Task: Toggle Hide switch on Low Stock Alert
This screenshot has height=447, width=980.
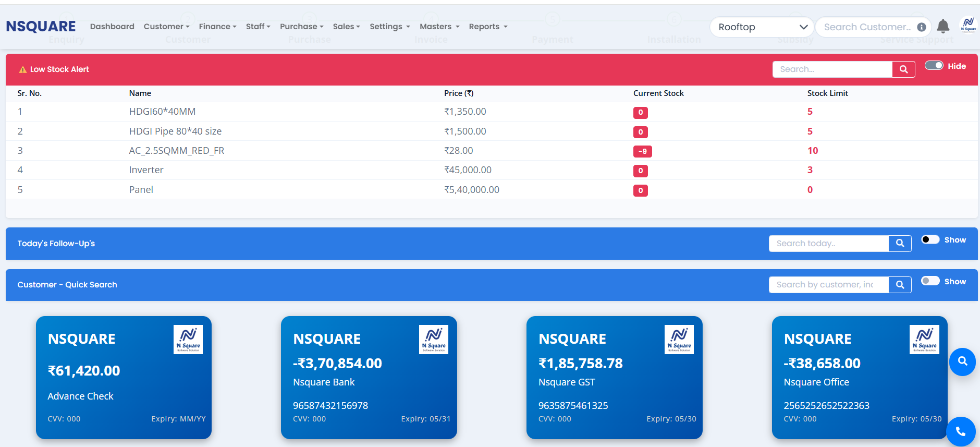Action: pos(934,66)
